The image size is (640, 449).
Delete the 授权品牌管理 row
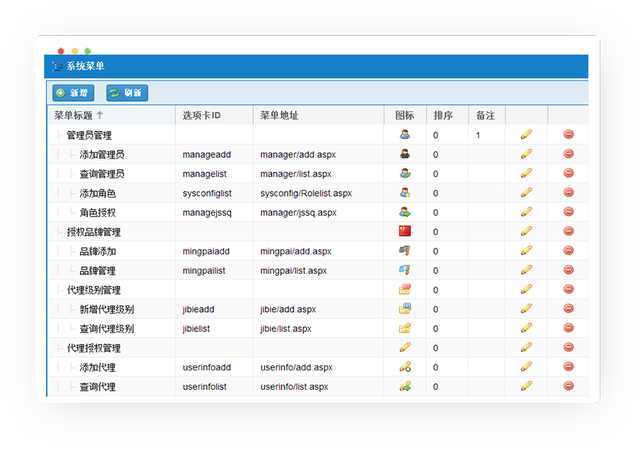568,231
